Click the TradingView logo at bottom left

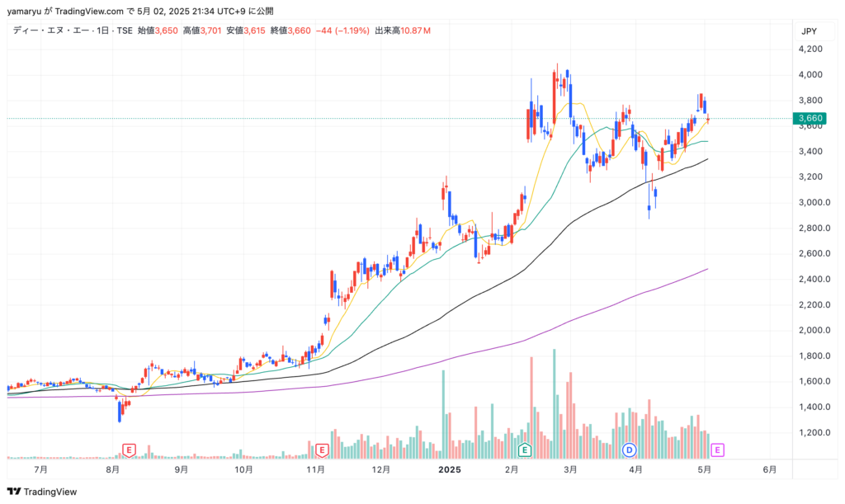tap(42, 492)
